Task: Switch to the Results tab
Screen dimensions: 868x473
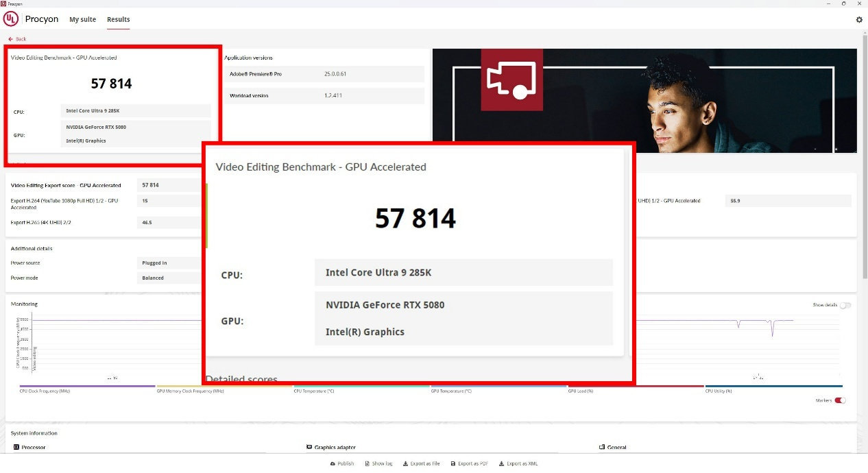Action: (x=118, y=19)
